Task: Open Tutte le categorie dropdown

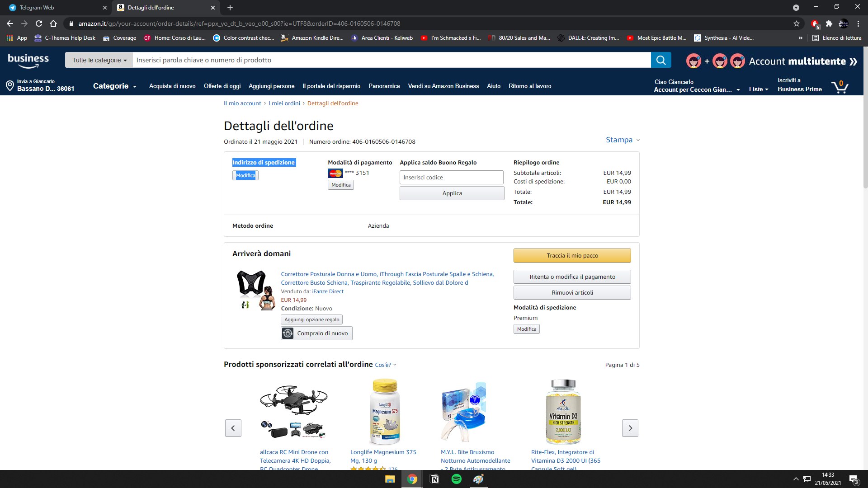Action: [99, 60]
